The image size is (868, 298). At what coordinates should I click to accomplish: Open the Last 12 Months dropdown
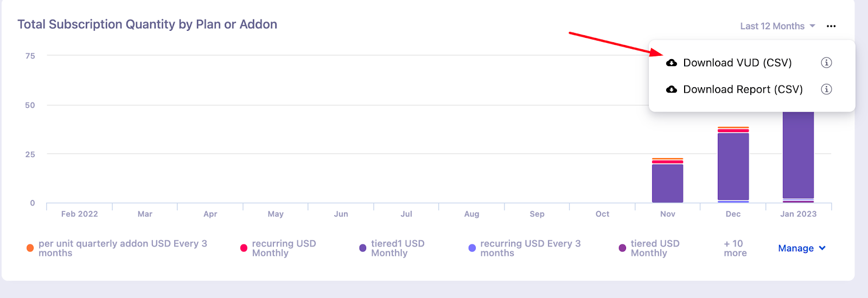(x=777, y=26)
